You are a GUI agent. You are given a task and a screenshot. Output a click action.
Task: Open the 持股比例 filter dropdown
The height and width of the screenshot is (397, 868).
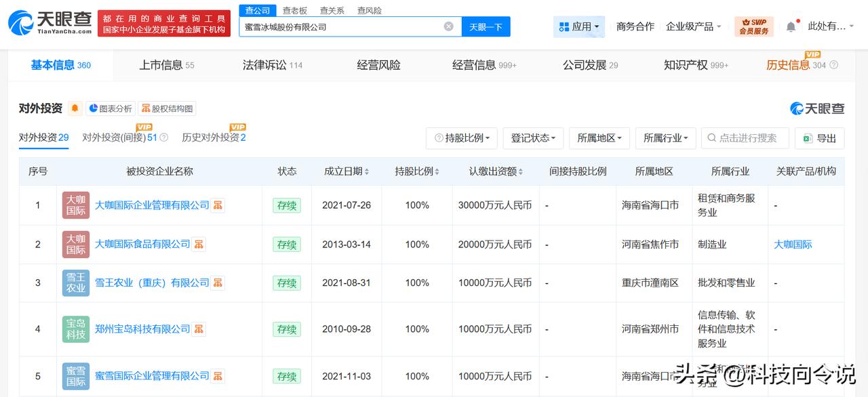(x=462, y=138)
